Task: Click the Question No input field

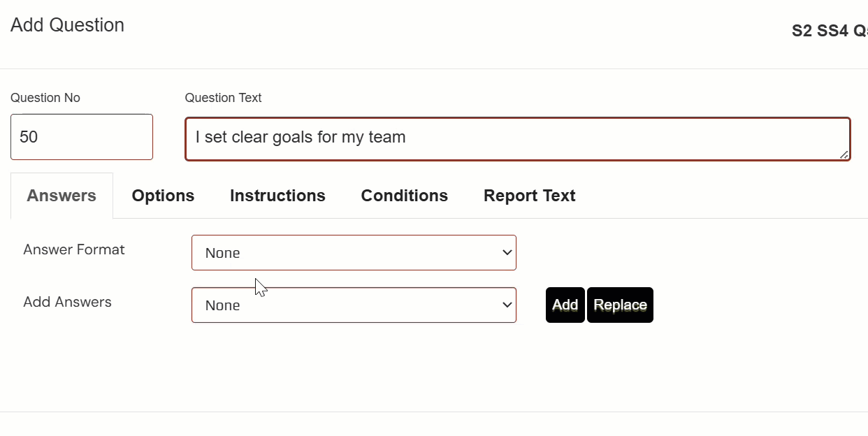Action: click(x=82, y=137)
